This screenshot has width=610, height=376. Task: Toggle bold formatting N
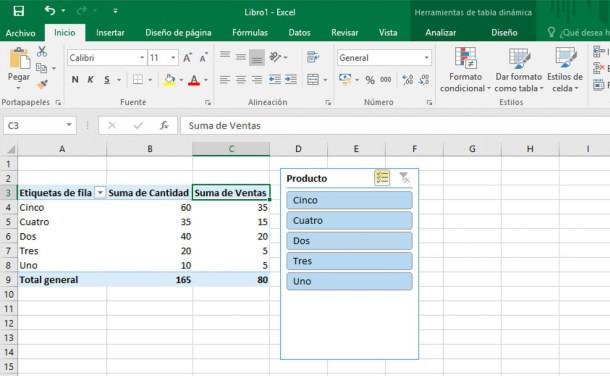(75, 80)
